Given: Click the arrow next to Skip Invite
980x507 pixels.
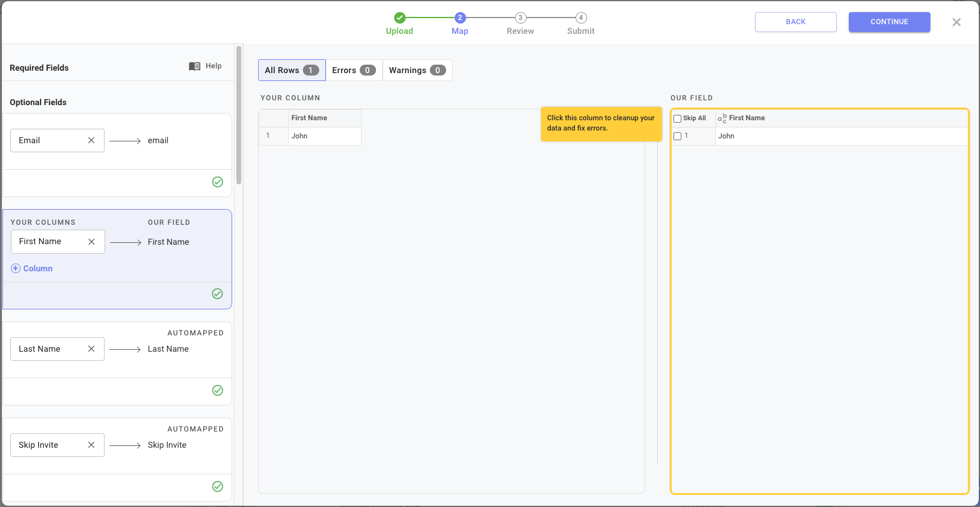Looking at the screenshot, I should [125, 445].
